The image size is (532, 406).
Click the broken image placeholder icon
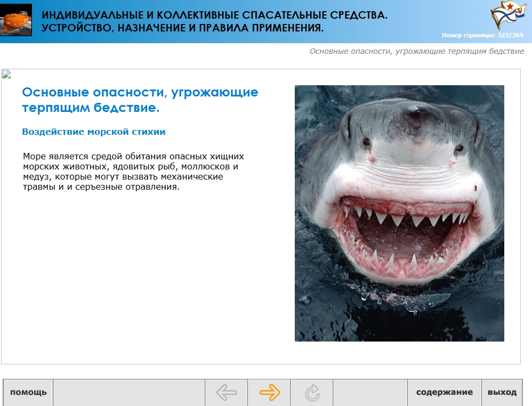tap(6, 75)
